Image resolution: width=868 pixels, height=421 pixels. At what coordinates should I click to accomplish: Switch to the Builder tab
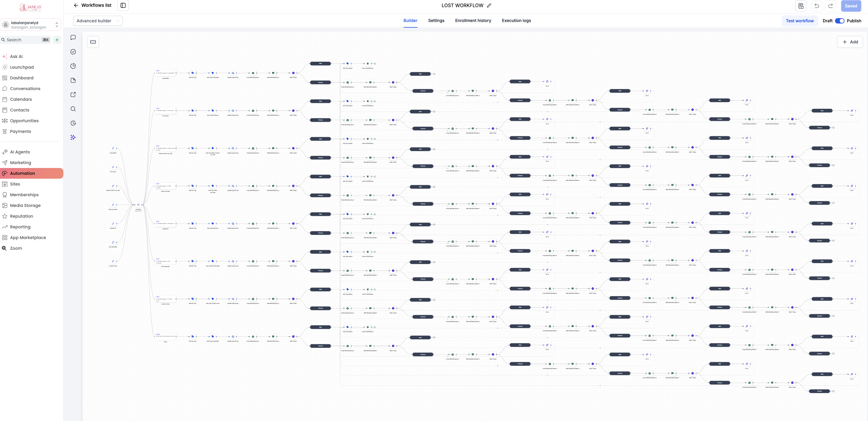pyautogui.click(x=410, y=21)
